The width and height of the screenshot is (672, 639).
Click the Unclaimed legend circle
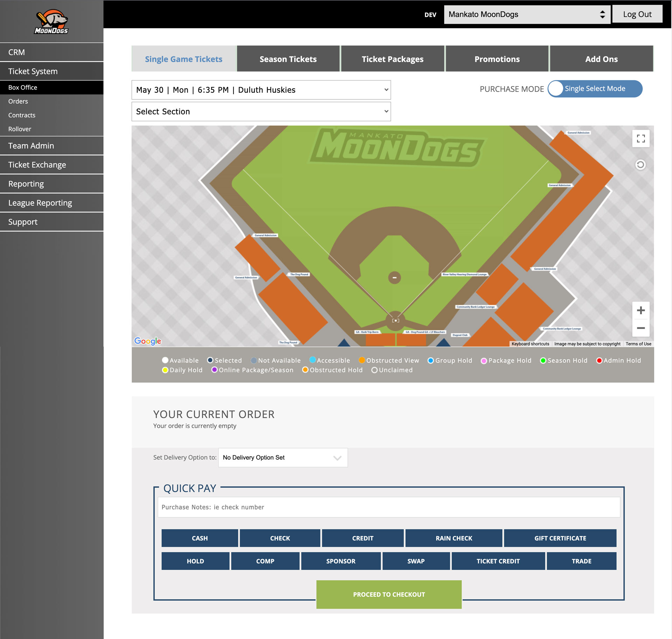point(374,370)
